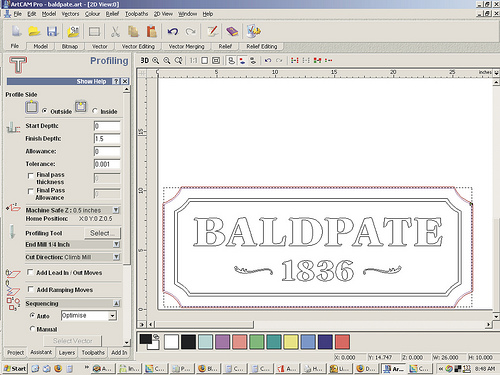
Task: Open the Layers tab at bottom
Action: (x=67, y=353)
